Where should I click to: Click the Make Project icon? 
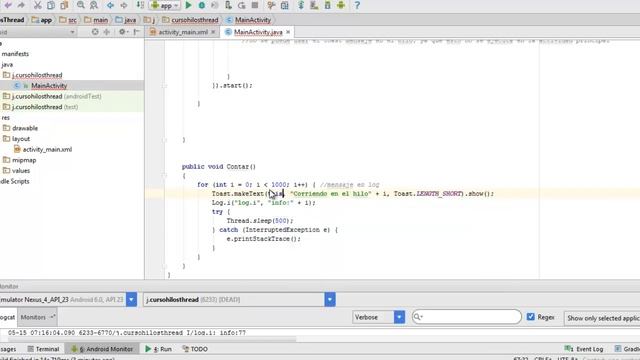140,5
